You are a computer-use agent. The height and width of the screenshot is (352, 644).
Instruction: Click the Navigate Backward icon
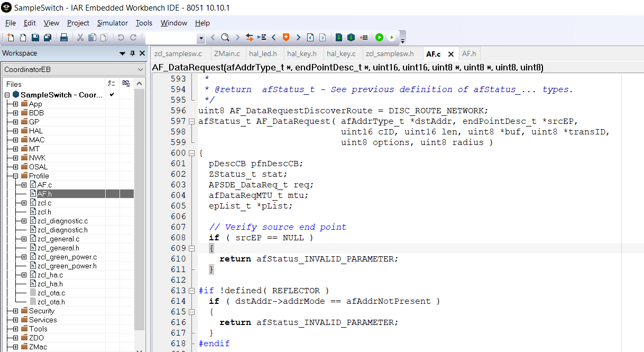(x=310, y=38)
